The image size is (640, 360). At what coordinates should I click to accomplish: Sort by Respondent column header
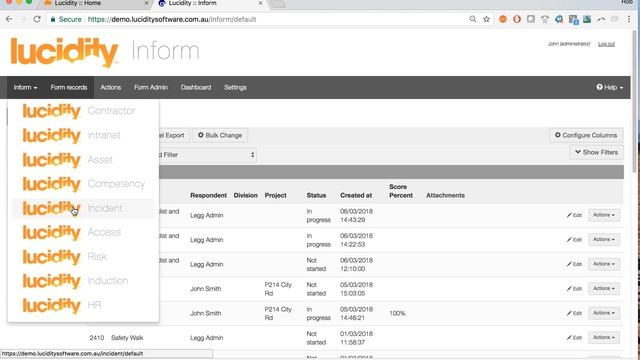(208, 196)
